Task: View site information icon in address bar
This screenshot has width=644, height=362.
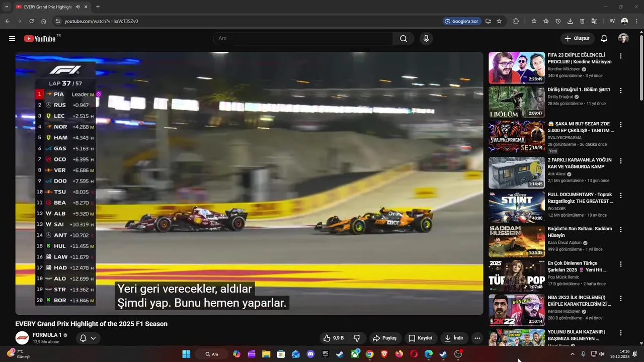Action: pyautogui.click(x=58, y=21)
